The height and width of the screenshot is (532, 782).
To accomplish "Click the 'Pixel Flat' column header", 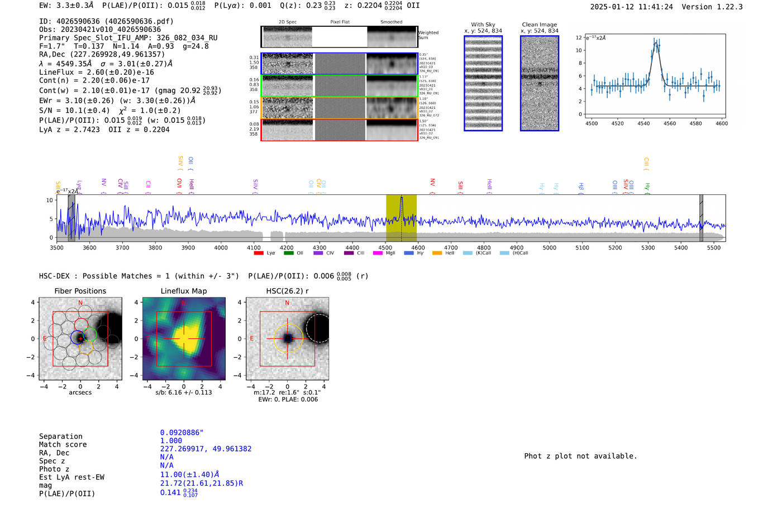I will [340, 22].
